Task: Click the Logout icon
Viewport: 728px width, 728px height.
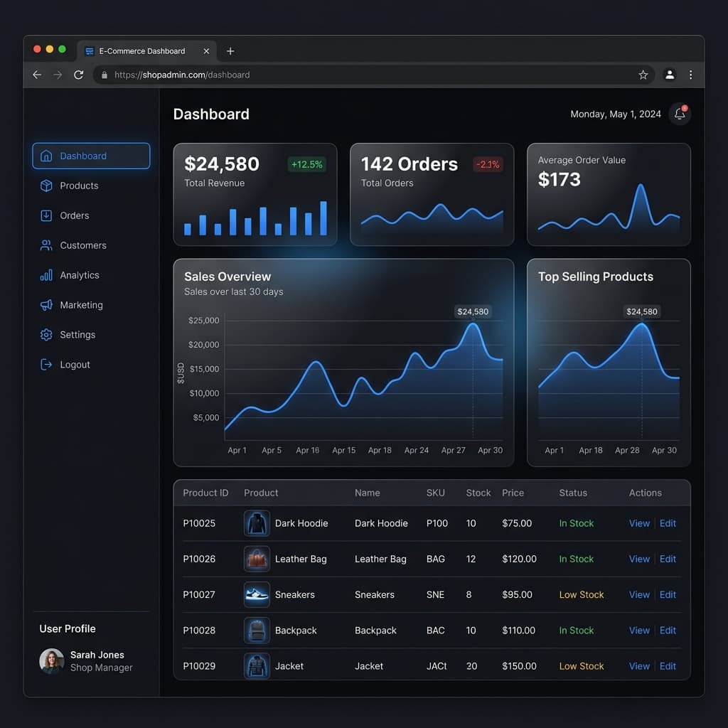Action: [x=47, y=365]
